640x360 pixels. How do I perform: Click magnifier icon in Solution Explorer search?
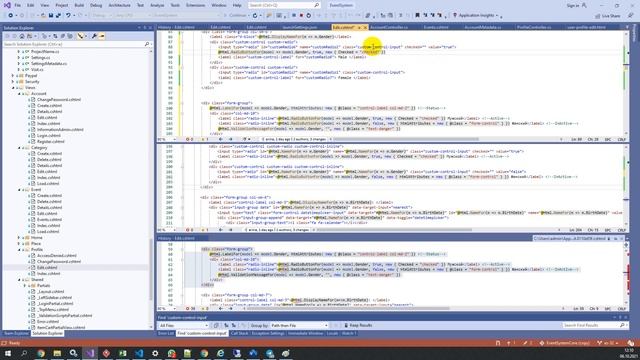pos(147,44)
